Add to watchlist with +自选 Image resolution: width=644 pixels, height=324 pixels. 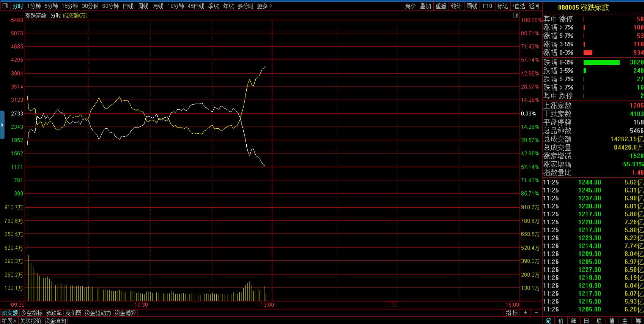[518, 6]
